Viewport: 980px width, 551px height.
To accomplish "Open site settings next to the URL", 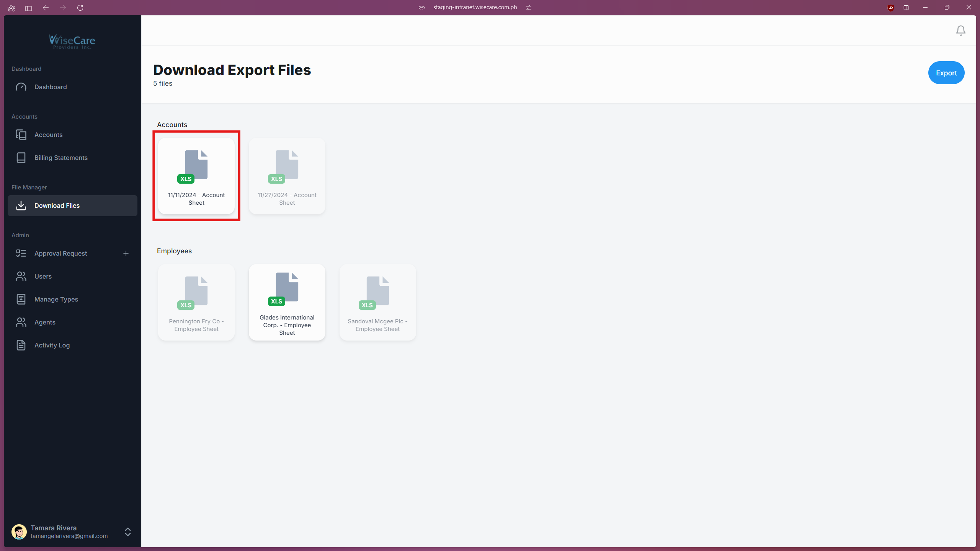I will [x=529, y=8].
